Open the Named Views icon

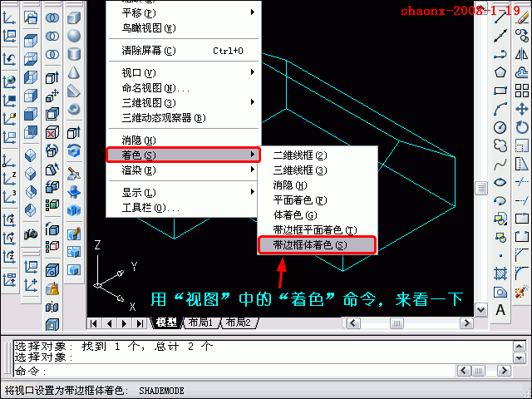pyautogui.click(x=31, y=17)
